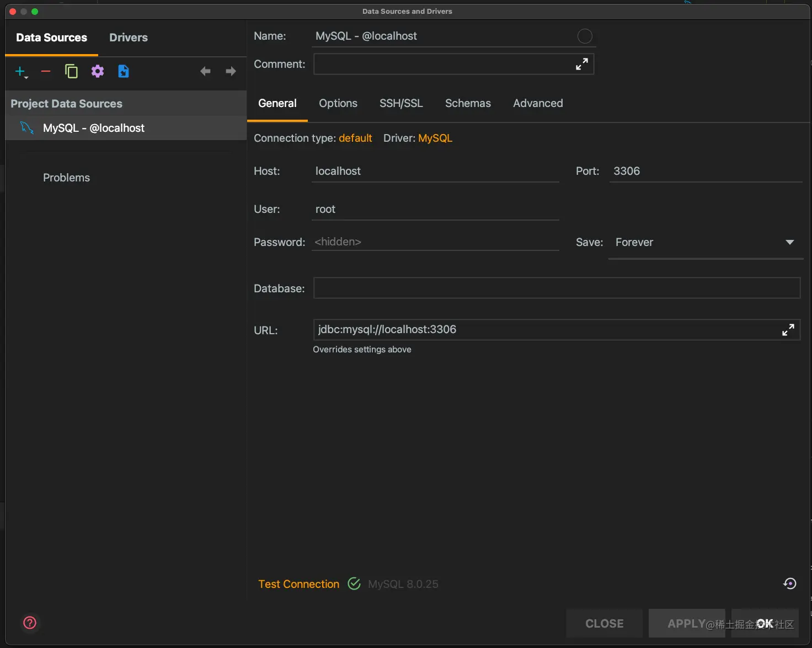Go forward with right arrow icon

pyautogui.click(x=231, y=71)
